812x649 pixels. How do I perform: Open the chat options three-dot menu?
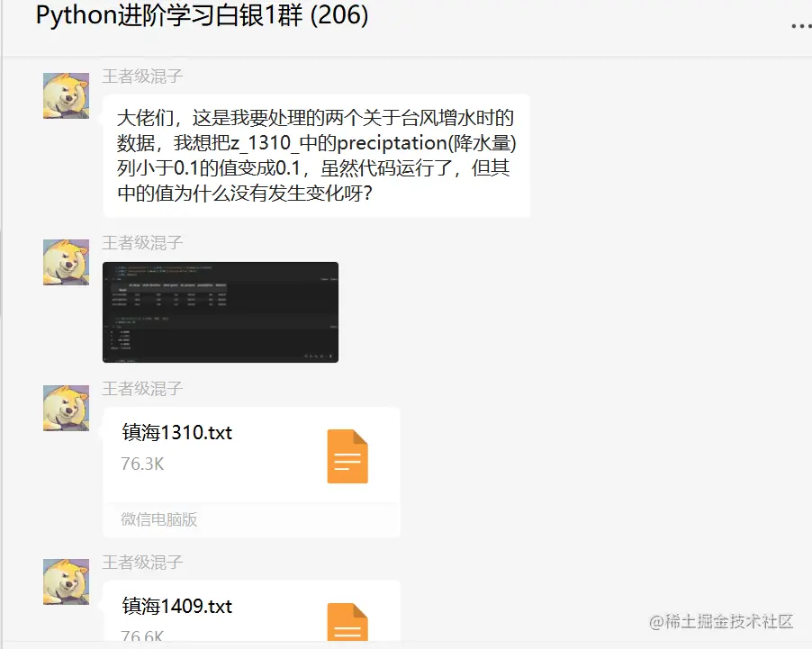point(801,25)
